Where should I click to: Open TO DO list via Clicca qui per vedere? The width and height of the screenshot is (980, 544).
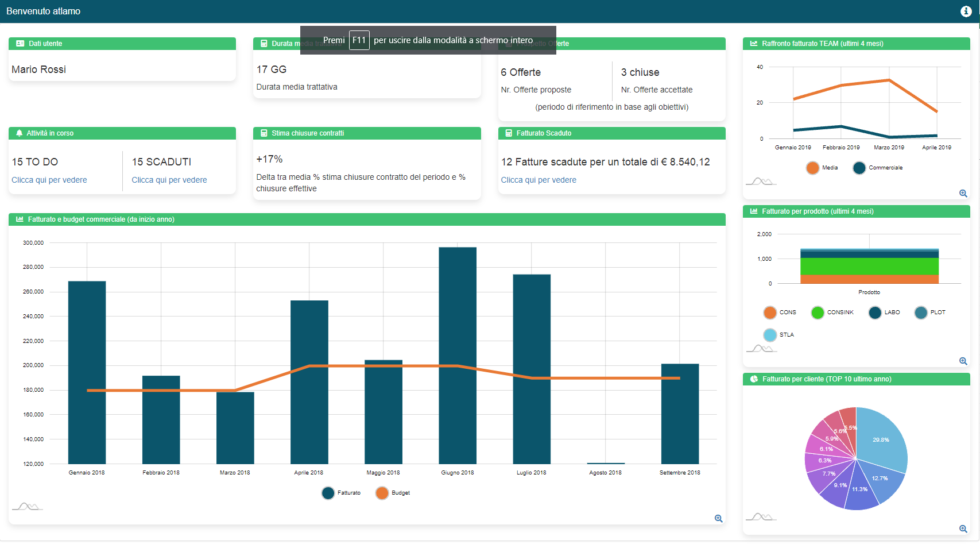pyautogui.click(x=49, y=180)
